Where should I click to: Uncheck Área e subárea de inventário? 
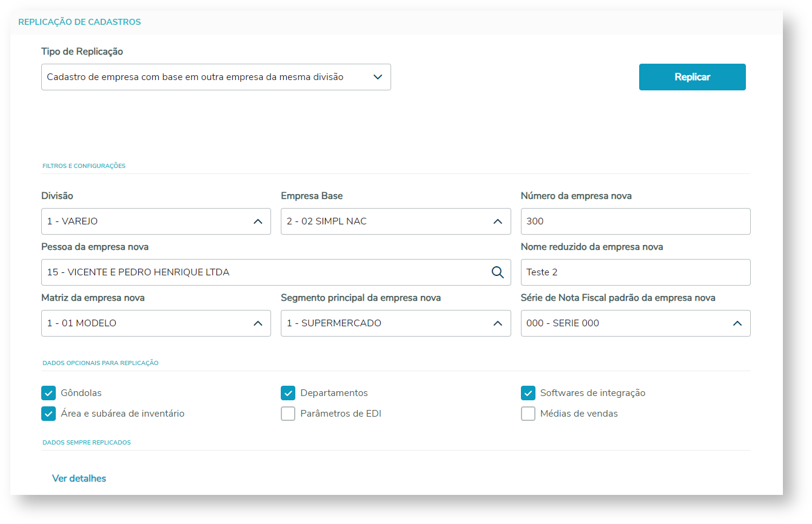49,414
